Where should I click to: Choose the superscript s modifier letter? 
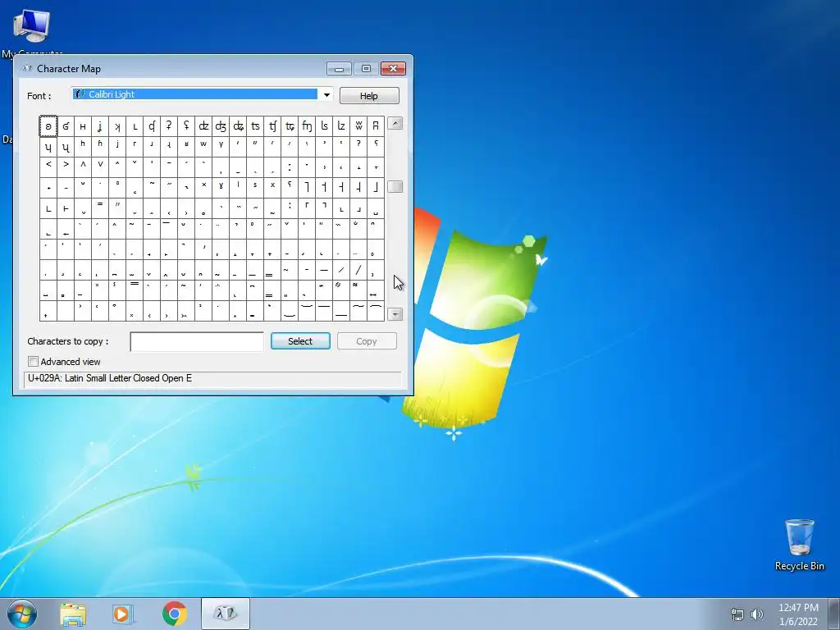click(255, 188)
